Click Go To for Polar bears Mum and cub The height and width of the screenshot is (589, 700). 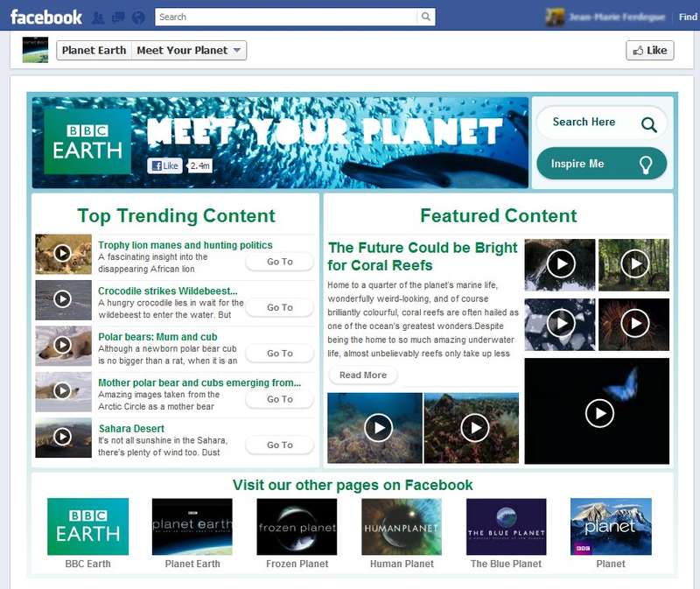click(280, 354)
